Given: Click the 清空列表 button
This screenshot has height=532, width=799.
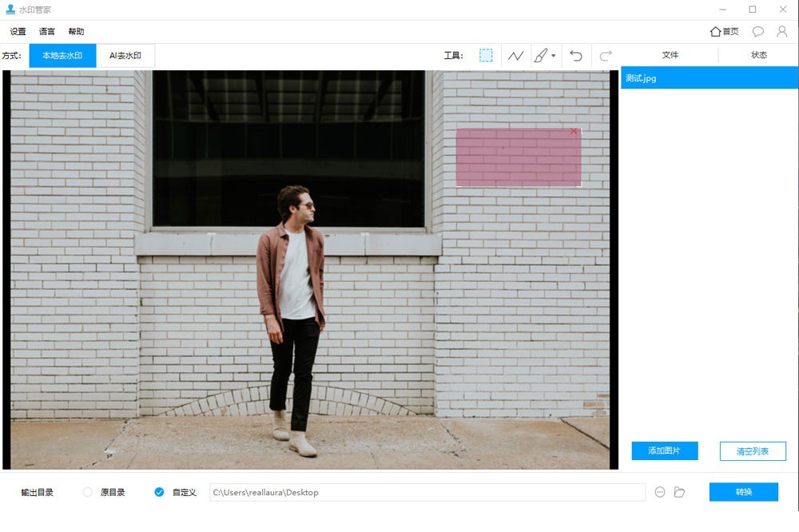Looking at the screenshot, I should click(x=753, y=451).
